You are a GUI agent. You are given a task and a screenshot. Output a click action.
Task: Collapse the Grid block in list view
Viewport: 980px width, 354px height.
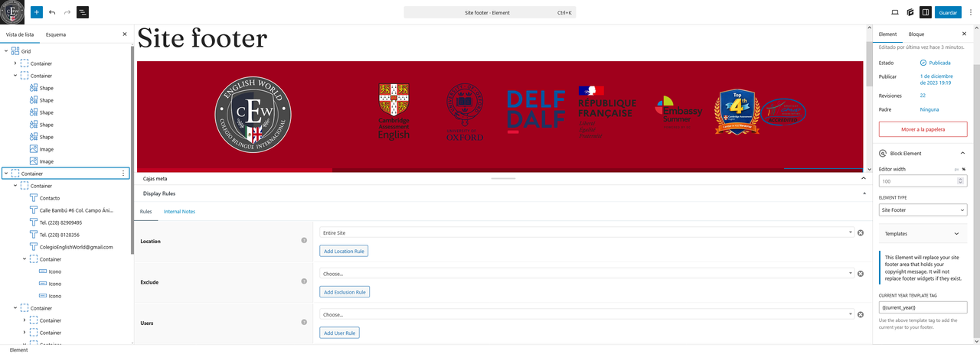6,51
